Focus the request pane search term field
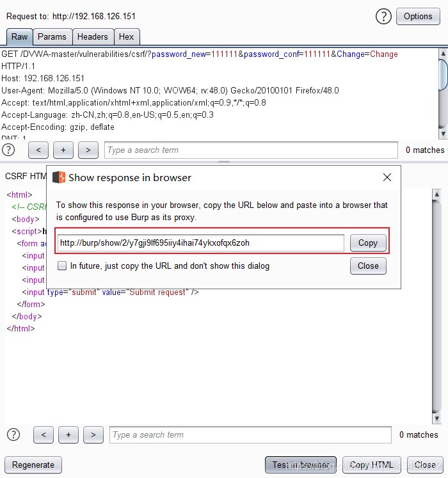Image resolution: width=448 pixels, height=478 pixels. (251, 150)
